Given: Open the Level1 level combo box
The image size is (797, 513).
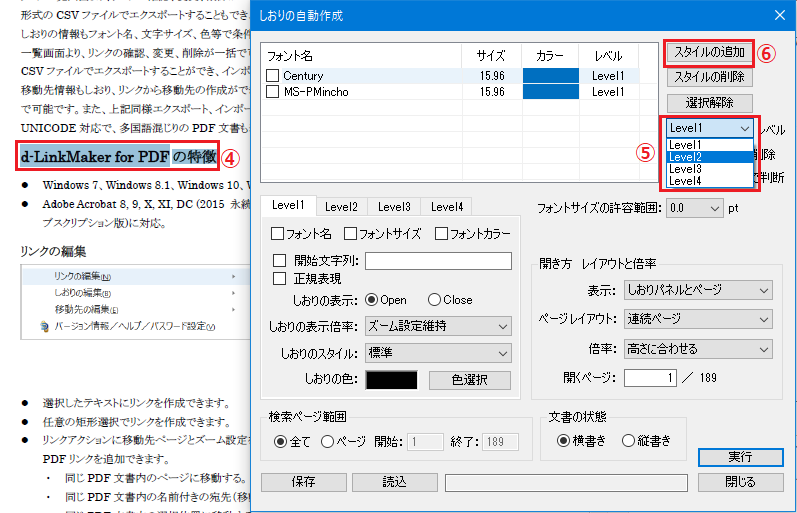Looking at the screenshot, I should [710, 128].
